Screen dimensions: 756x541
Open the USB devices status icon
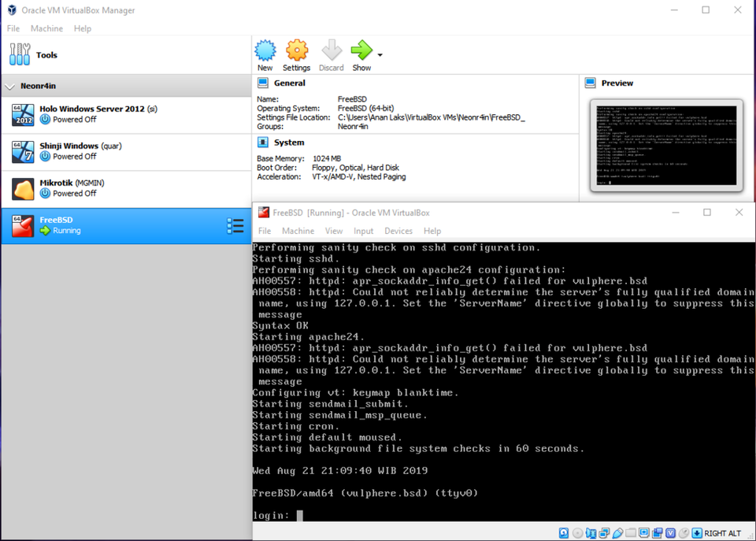(x=619, y=532)
